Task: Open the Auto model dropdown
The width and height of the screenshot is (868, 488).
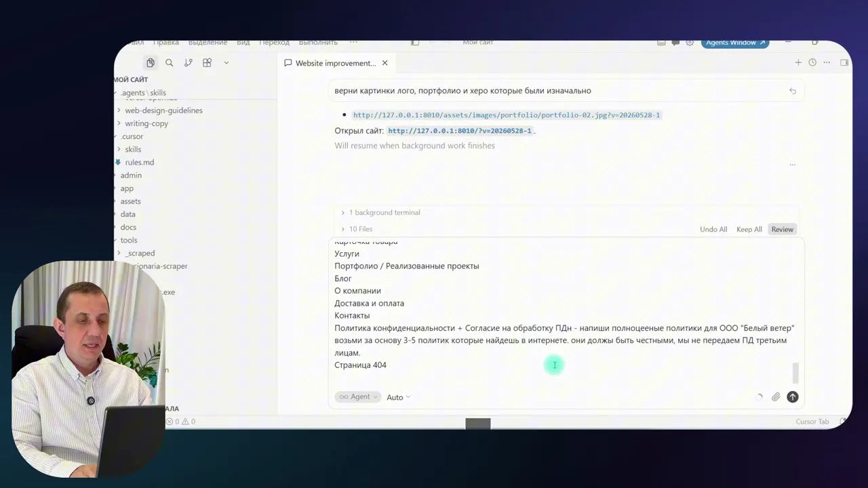Action: (x=399, y=397)
